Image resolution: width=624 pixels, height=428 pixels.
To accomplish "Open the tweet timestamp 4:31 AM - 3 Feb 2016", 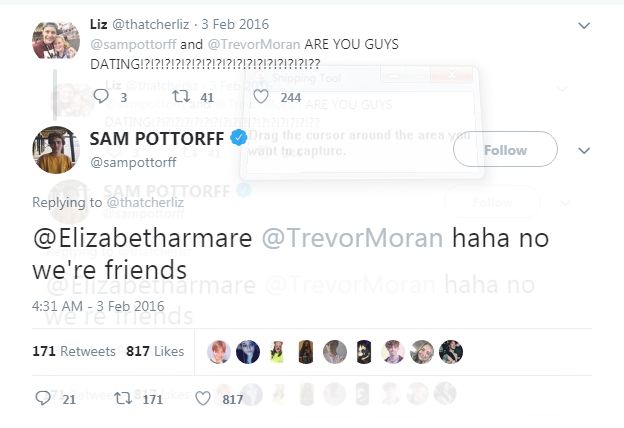I will (x=98, y=306).
